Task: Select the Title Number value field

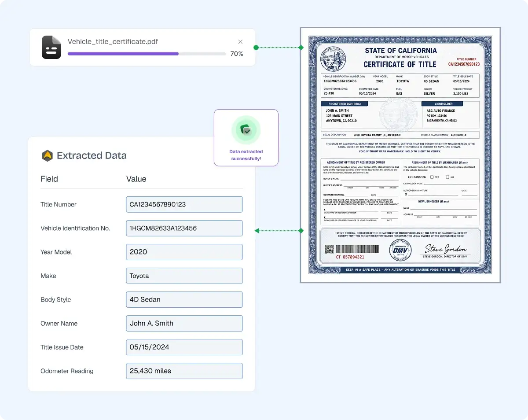Action: pyautogui.click(x=184, y=204)
